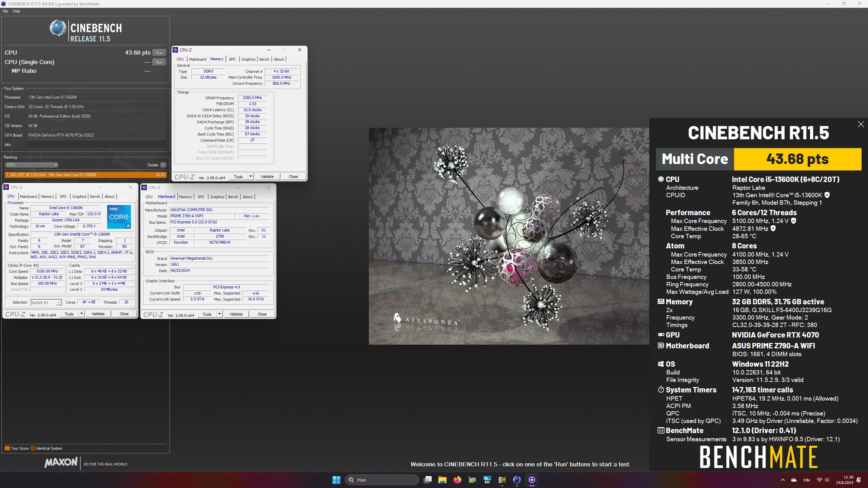Open the Ranking CPU dropdown

[32, 165]
